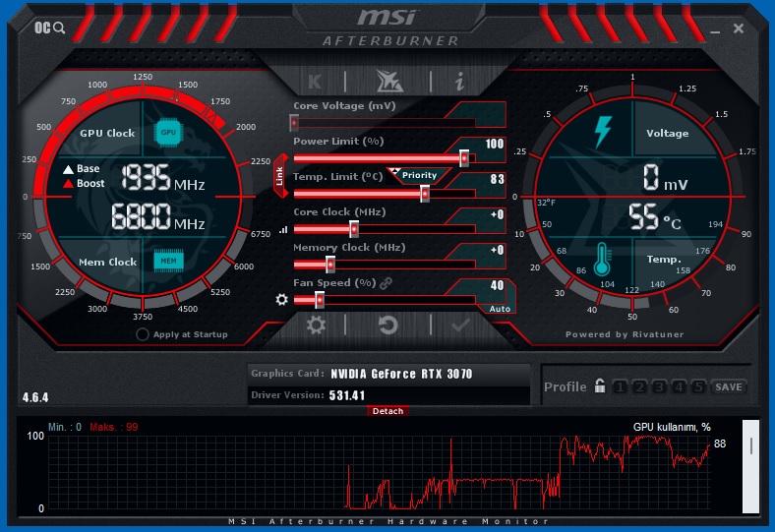Click the hardware monitor scrollbar handle
This screenshot has width=775, height=532.
click(x=750, y=445)
